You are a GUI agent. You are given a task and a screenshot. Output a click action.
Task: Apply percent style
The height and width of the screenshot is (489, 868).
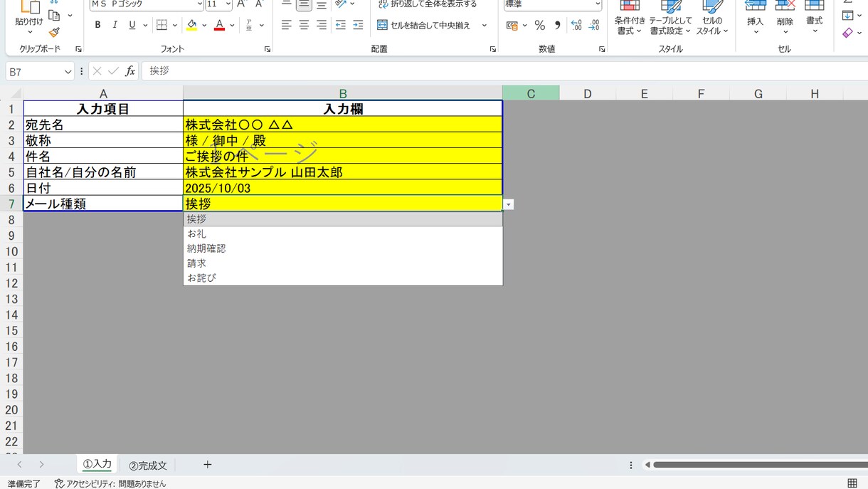[540, 25]
